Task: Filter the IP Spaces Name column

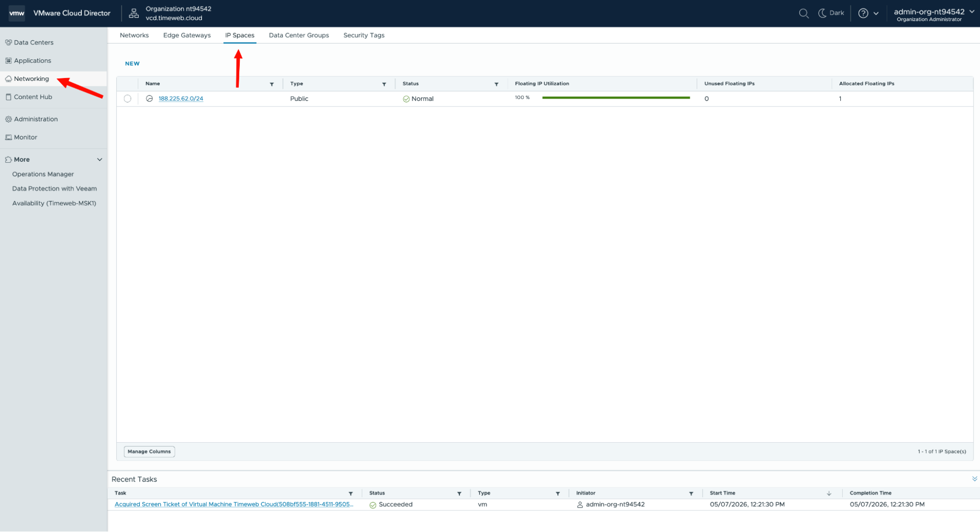Action: click(272, 84)
